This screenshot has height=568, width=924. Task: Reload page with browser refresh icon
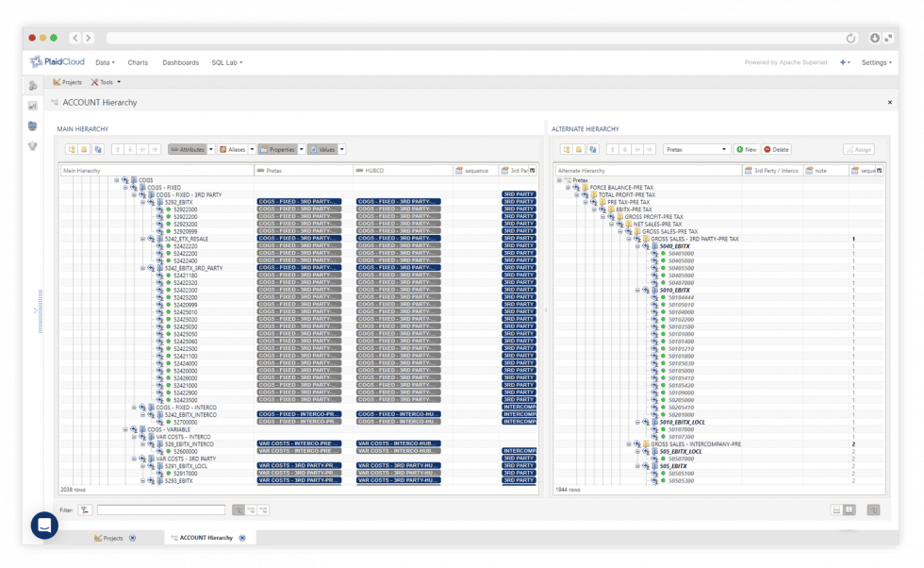click(x=850, y=39)
